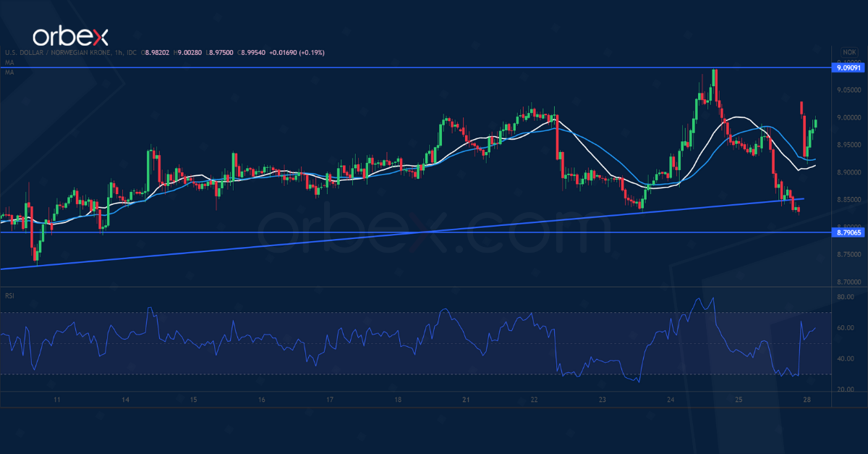Select the RSI indicator label
The image size is (868, 454).
click(9, 295)
